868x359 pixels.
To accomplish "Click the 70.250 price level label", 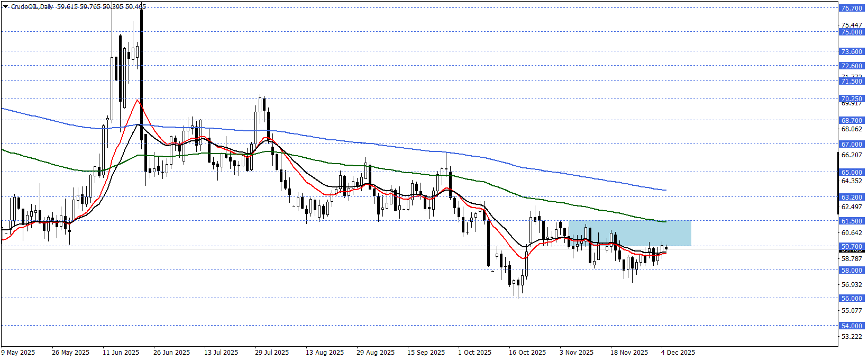I will coord(852,99).
